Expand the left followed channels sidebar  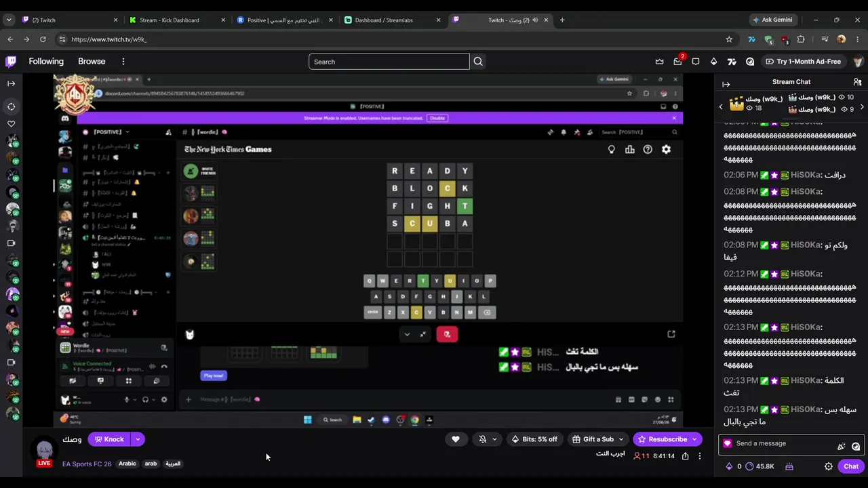pos(11,83)
